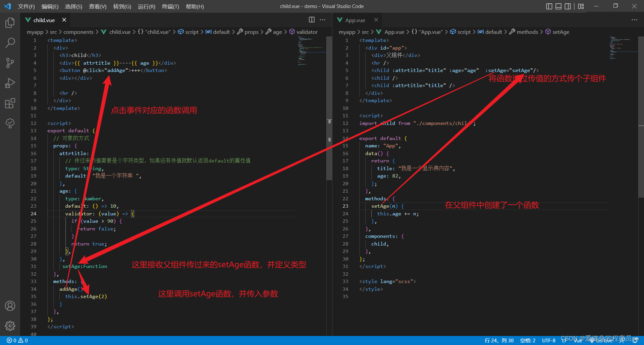
Task: Open the 转到(G) menu
Action: tap(122, 6)
